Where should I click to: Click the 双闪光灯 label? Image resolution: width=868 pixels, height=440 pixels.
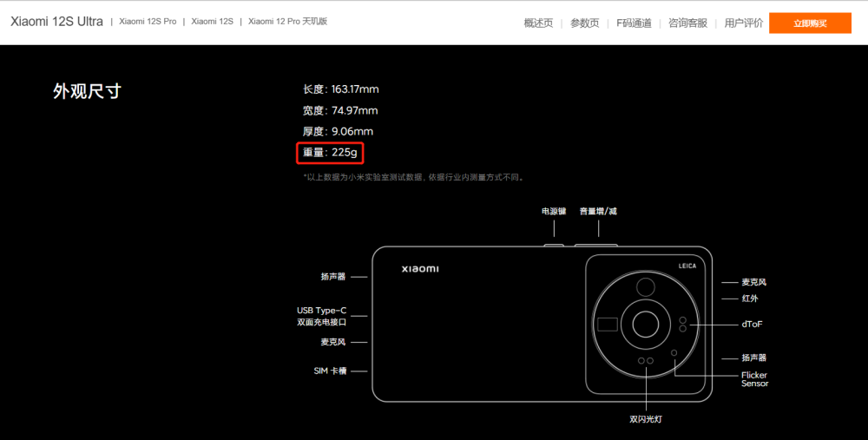(x=646, y=419)
